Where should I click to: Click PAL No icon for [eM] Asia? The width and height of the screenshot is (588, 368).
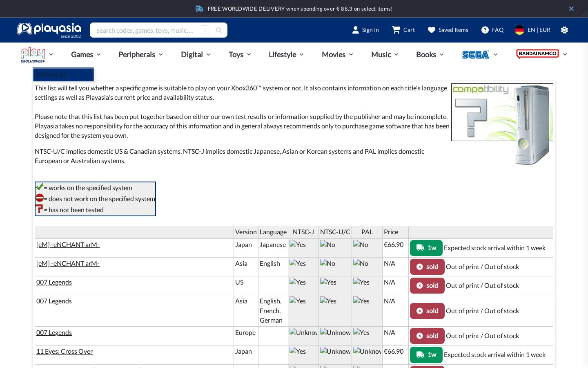click(361, 263)
